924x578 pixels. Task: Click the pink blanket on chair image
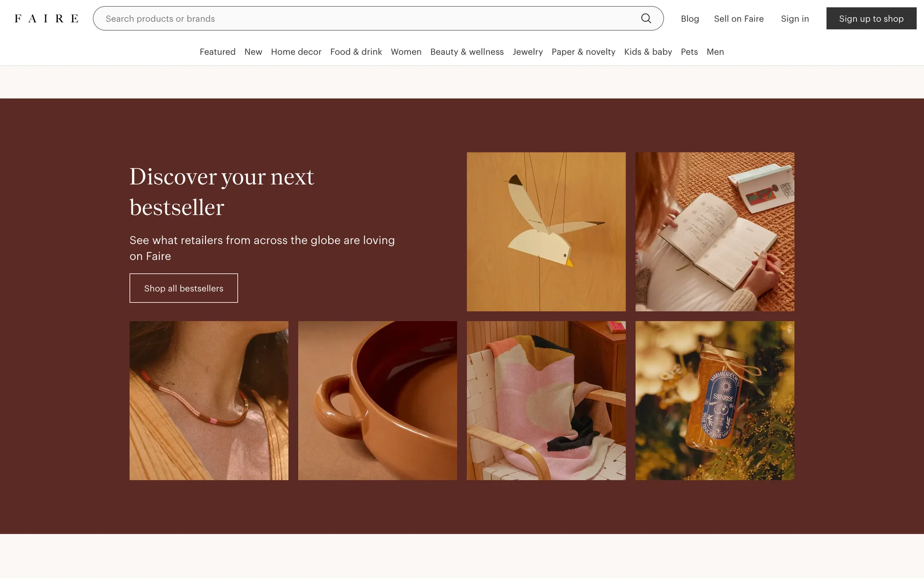pyautogui.click(x=546, y=400)
